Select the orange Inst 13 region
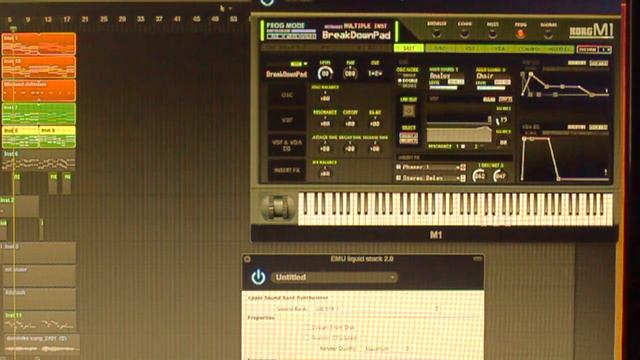This screenshot has height=360, width=640. (x=39, y=67)
